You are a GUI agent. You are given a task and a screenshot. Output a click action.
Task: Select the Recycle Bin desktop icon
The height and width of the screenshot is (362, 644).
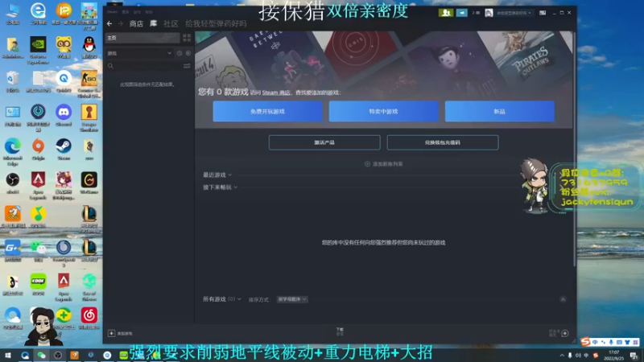(13, 81)
